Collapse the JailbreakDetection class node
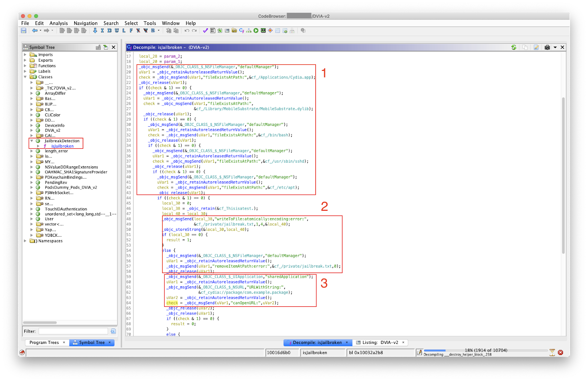588x381 pixels. (x=32, y=141)
